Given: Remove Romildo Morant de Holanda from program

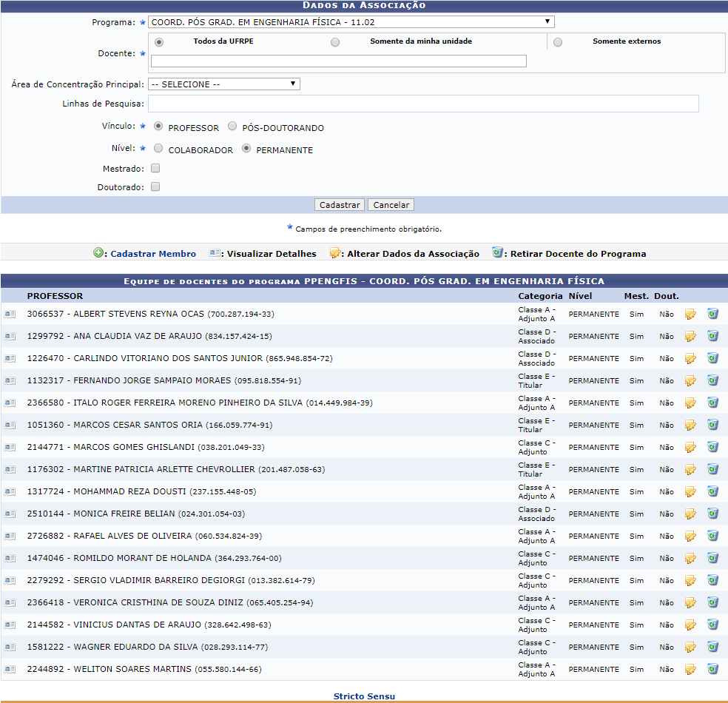Looking at the screenshot, I should (712, 558).
